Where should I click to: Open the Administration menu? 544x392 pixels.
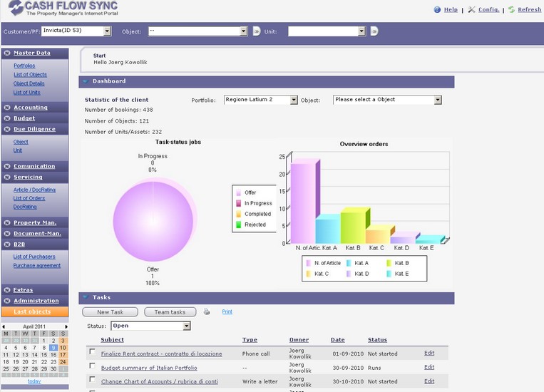36,301
